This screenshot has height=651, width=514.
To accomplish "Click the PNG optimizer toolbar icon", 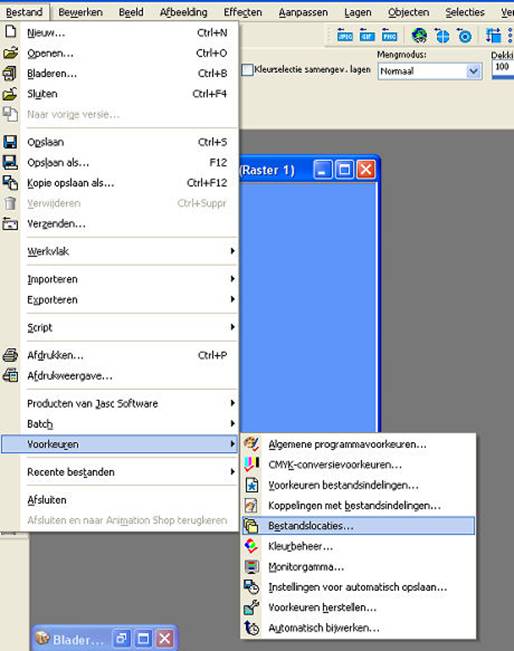I will click(389, 35).
